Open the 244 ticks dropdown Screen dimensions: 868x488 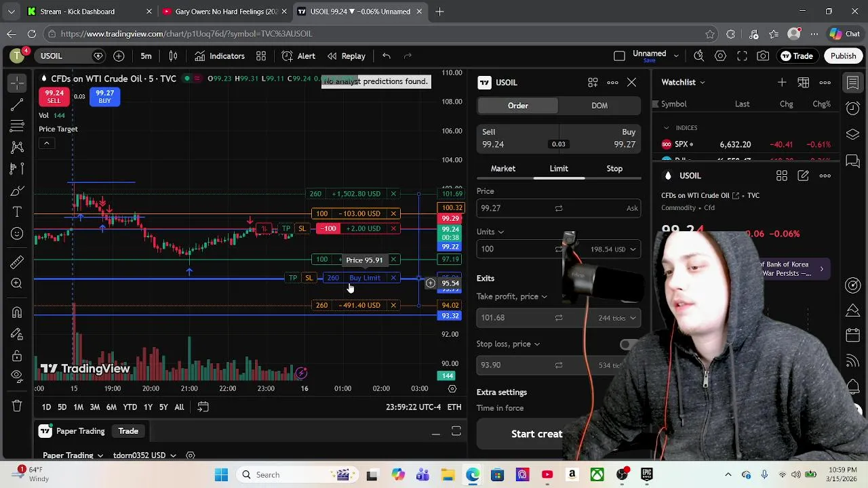pyautogui.click(x=617, y=318)
